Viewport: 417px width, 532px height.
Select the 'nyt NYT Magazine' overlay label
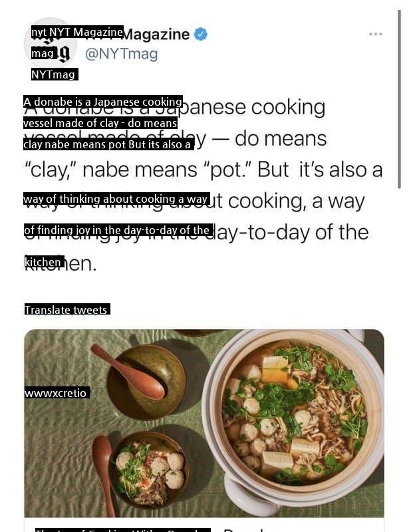[77, 32]
